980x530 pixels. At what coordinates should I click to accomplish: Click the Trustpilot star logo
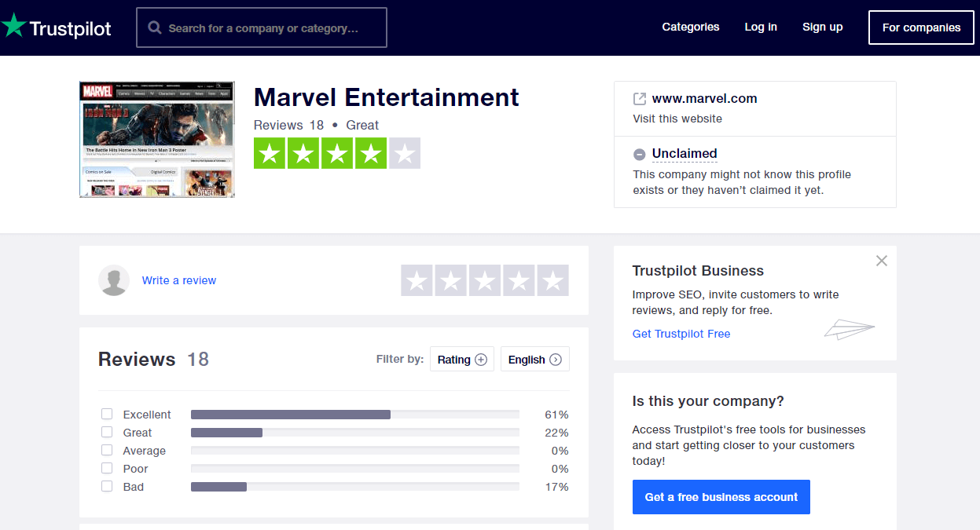pyautogui.click(x=13, y=26)
